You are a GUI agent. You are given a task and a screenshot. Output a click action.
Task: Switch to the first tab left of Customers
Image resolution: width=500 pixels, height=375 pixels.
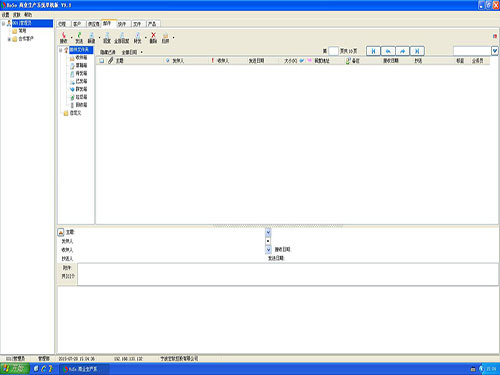[x=63, y=24]
